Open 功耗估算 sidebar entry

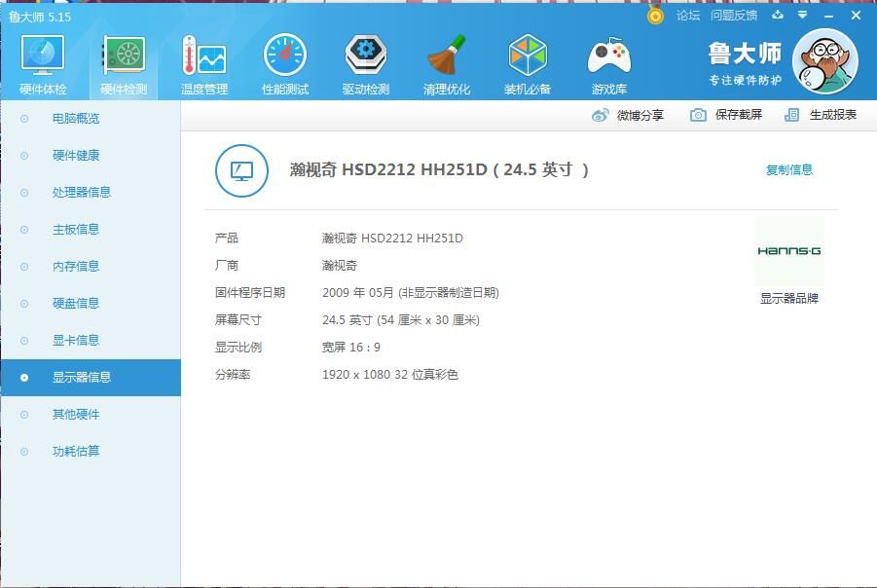pos(76,452)
